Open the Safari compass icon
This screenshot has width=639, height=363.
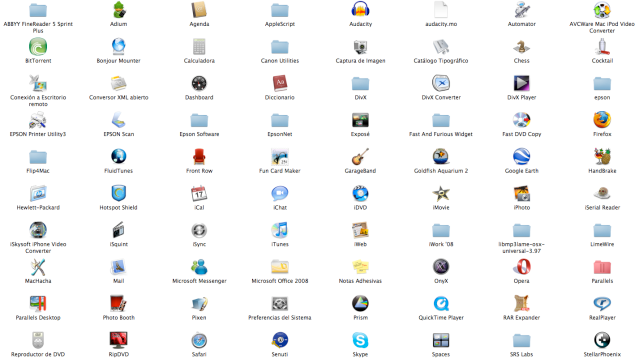click(199, 340)
